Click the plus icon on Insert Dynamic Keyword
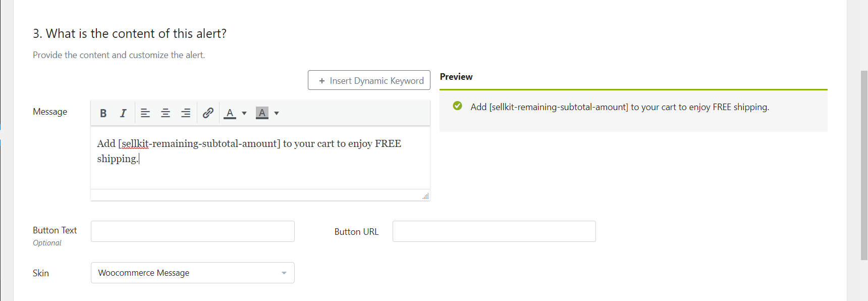 click(x=322, y=81)
